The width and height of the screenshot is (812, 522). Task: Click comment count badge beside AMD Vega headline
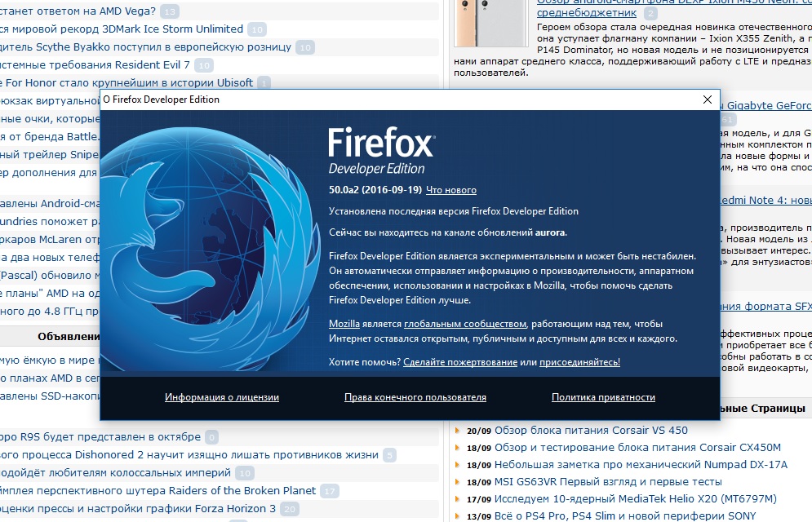[x=170, y=11]
